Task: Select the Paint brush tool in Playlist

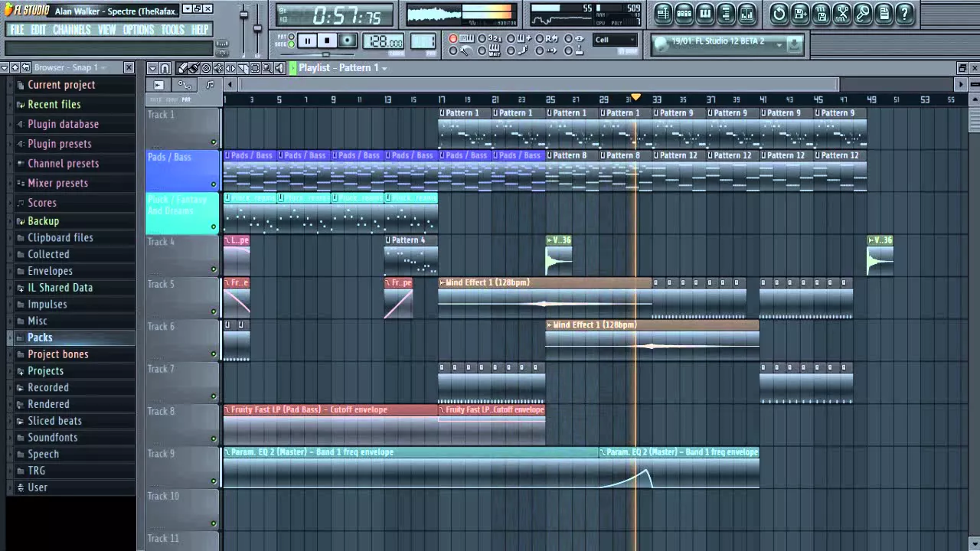Action: (x=194, y=68)
